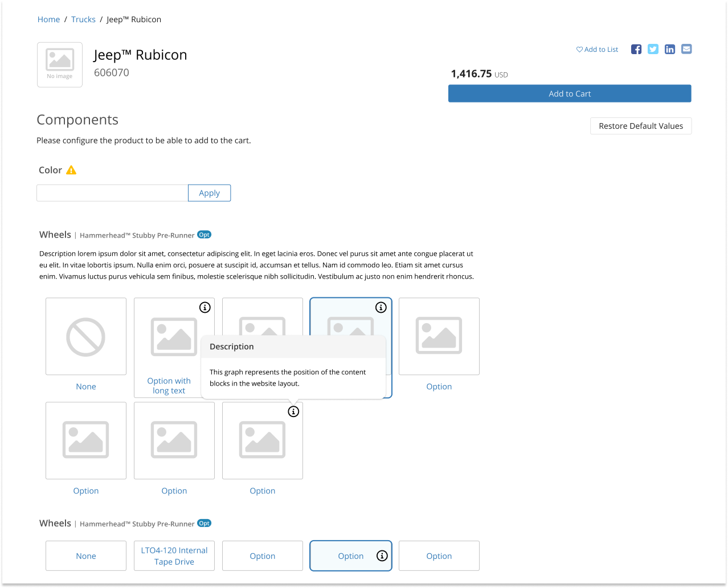Open info icon on the selected image tile
The width and height of the screenshot is (728, 588).
tap(381, 308)
